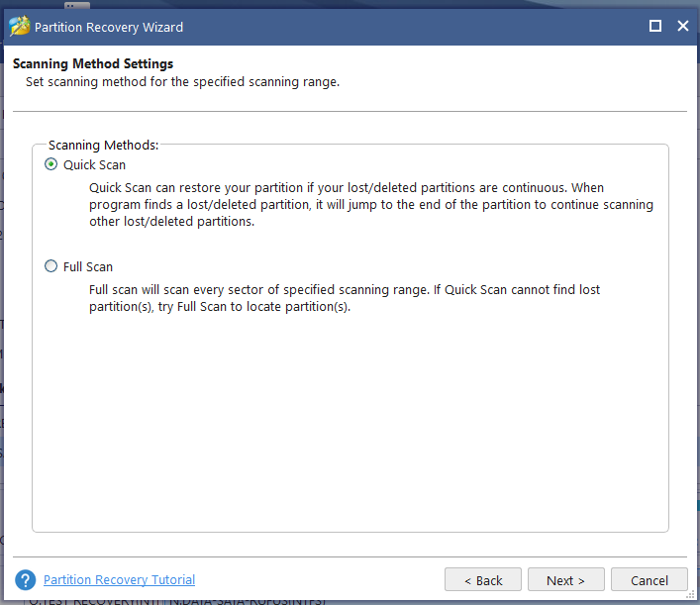700x605 pixels.
Task: Click the Scanning Methods group label
Action: pos(104,146)
